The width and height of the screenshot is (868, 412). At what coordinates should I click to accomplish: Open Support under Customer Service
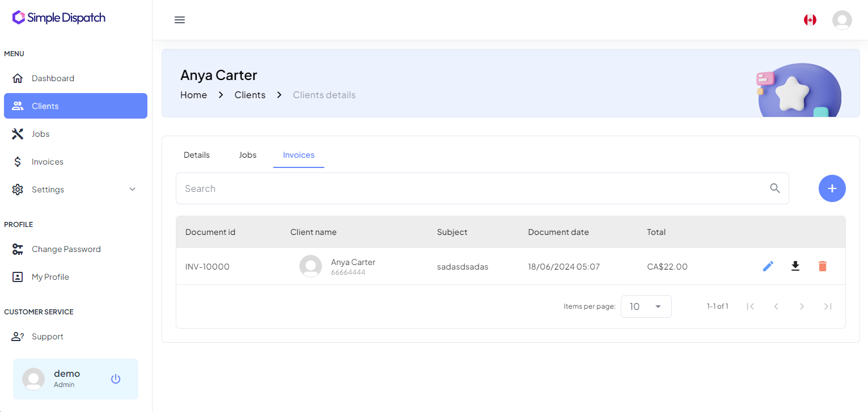click(x=47, y=337)
